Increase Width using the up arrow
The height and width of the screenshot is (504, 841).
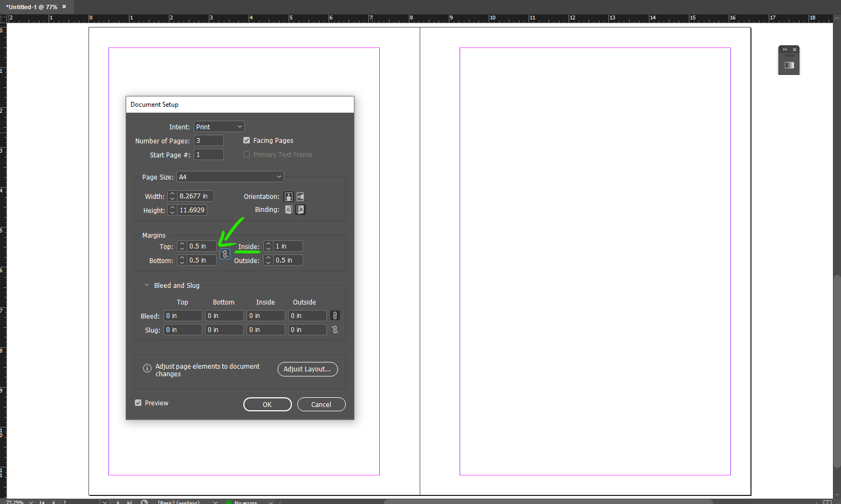(x=172, y=194)
